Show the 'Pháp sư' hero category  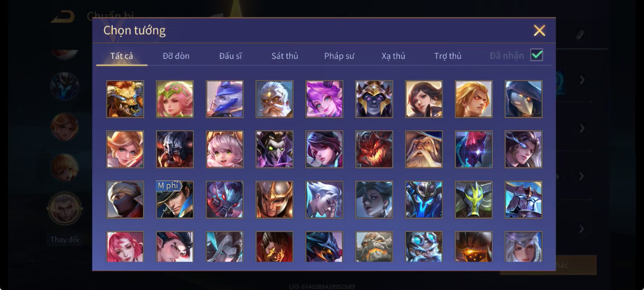[339, 56]
